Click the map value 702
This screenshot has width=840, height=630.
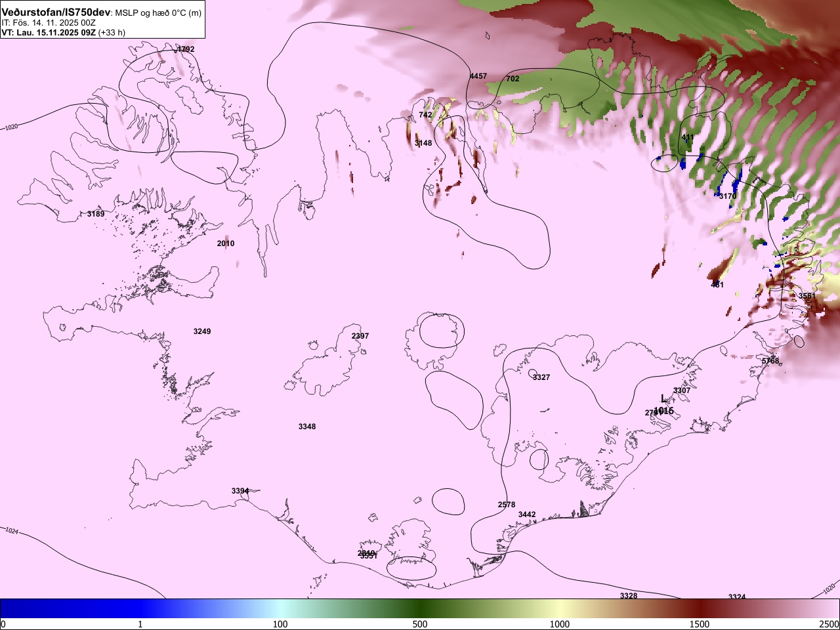513,79
